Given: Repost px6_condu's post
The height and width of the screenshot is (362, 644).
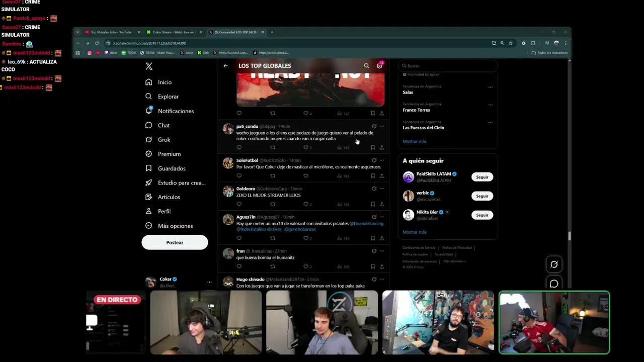Looking at the screenshot, I should tap(272, 147).
